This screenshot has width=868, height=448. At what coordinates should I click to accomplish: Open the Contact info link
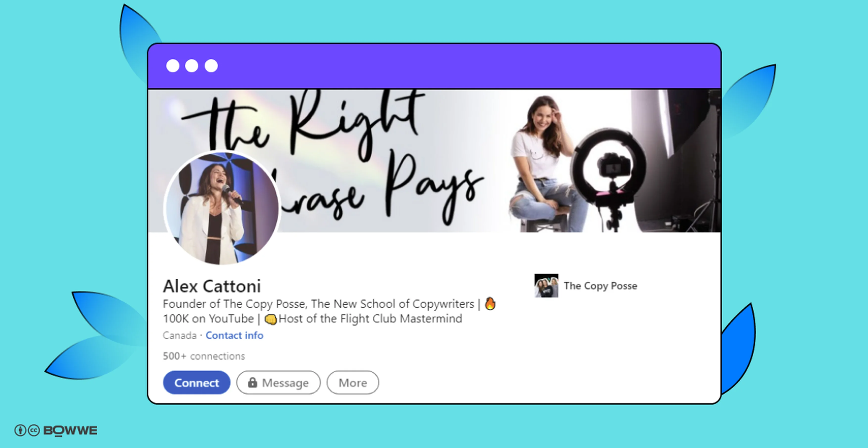tap(235, 335)
